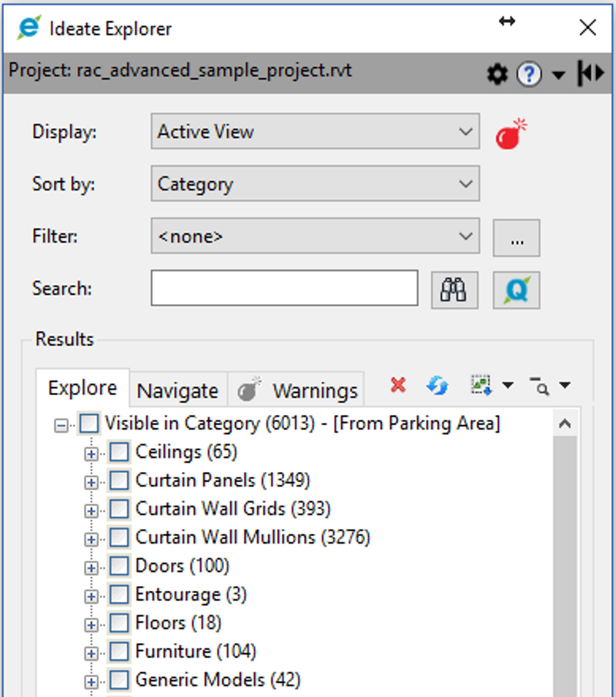616x697 pixels.
Task: Click the Ideate Explorer logo icon
Action: click(29, 28)
